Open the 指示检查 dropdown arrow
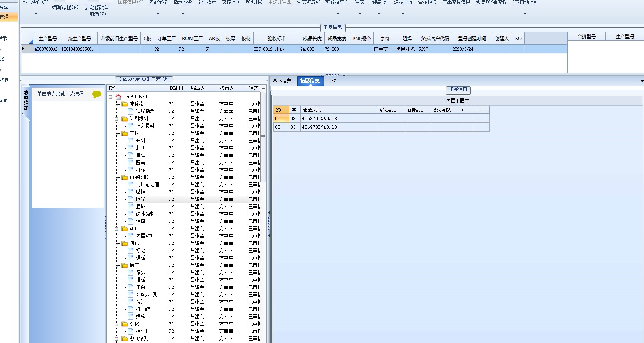Image resolution: width=644 pixels, height=343 pixels. (182, 14)
